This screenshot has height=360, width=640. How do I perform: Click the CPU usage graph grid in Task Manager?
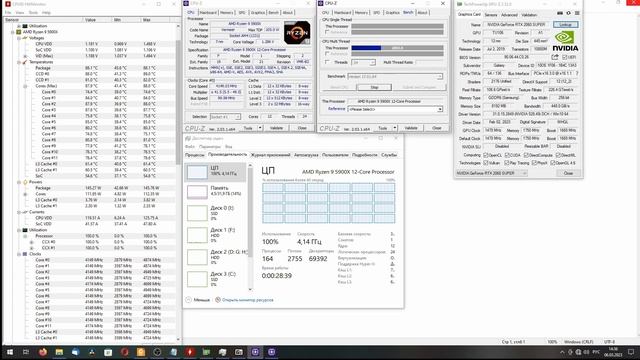[329, 203]
